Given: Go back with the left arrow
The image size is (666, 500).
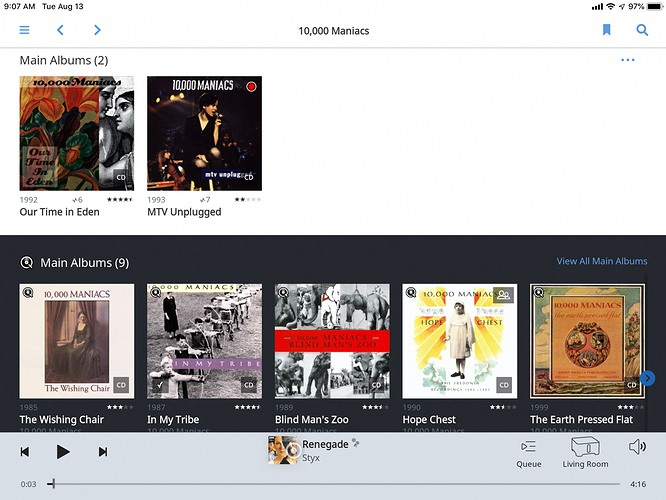Looking at the screenshot, I should 60,30.
